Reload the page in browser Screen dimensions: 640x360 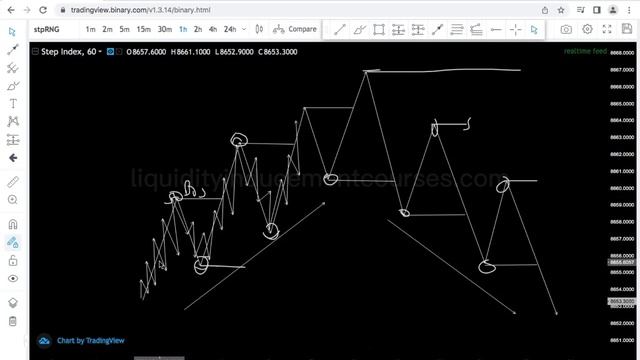(x=43, y=10)
